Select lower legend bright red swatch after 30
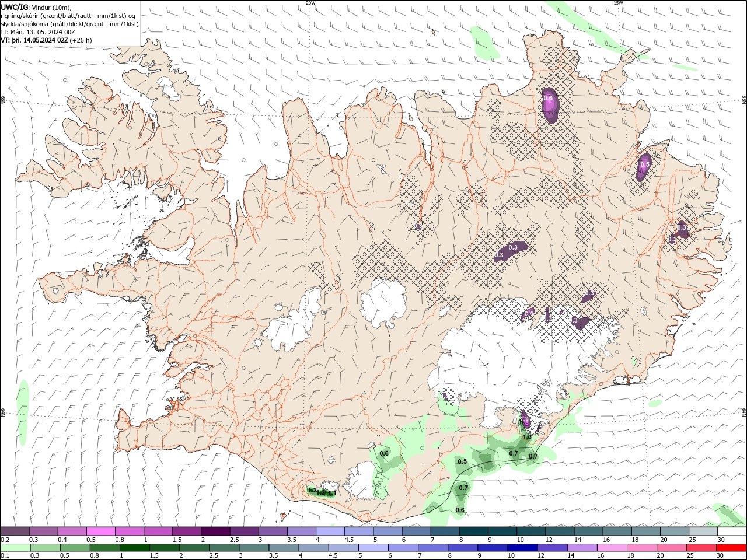This screenshot has height=560, width=747. 731,548
